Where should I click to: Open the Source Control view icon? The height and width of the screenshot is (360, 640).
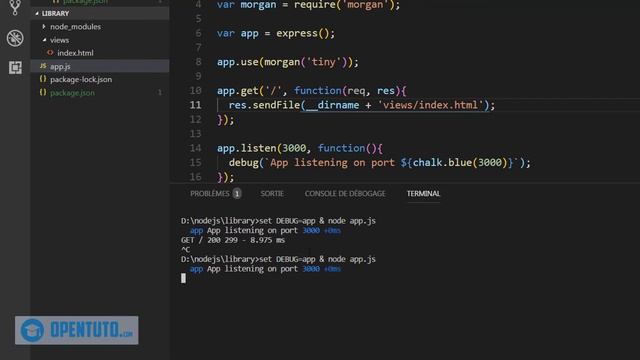(15, 7)
